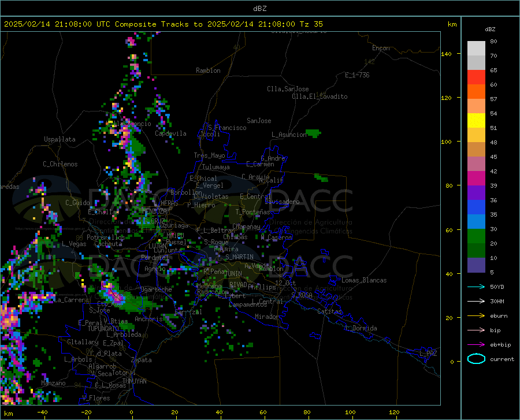Viewport: 520px width, 420px height.
Task: Click the 'Lomas_Blancas' map label
Action: tap(364, 280)
